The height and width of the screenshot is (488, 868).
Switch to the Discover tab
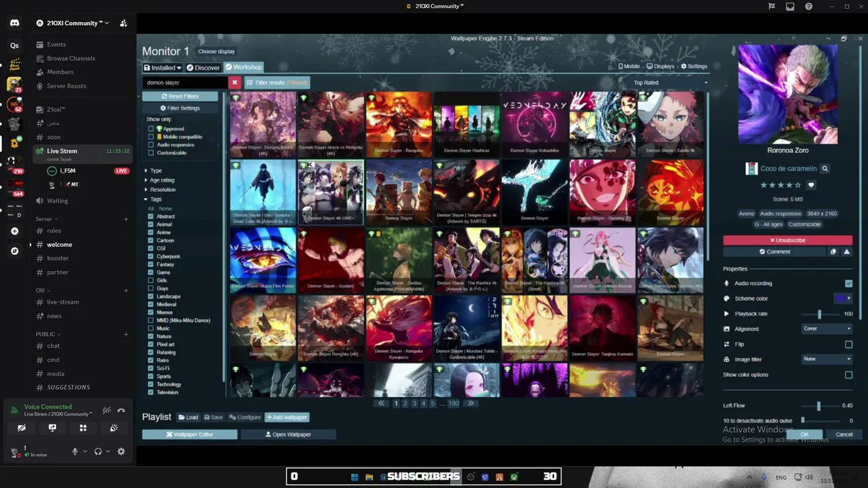pyautogui.click(x=203, y=68)
